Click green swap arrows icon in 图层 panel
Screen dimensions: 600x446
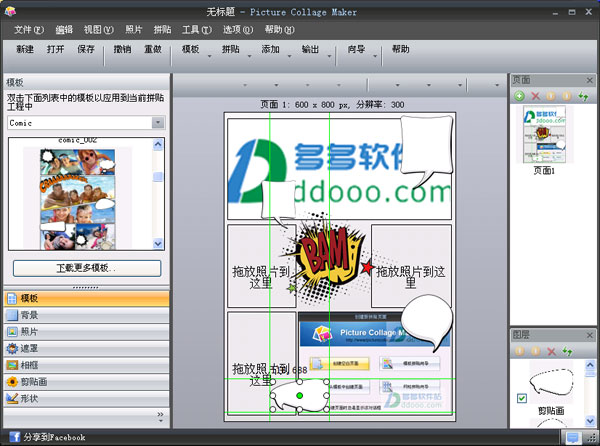tap(567, 351)
